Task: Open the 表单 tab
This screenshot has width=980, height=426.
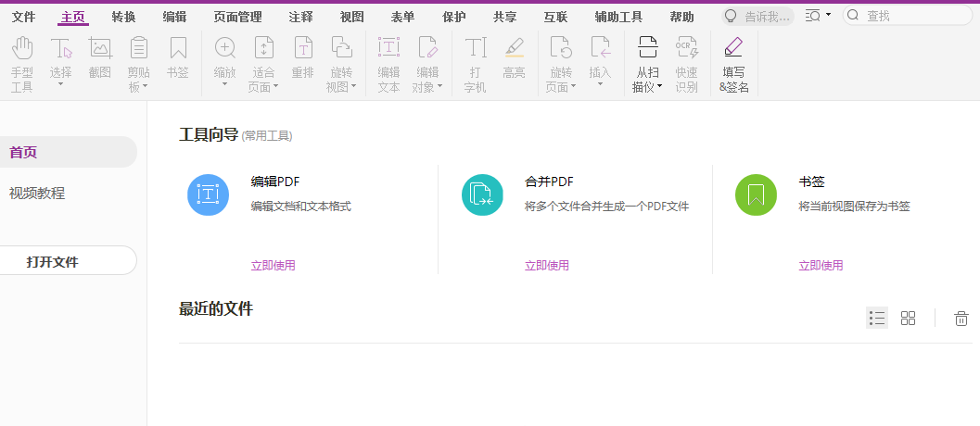Action: [402, 17]
